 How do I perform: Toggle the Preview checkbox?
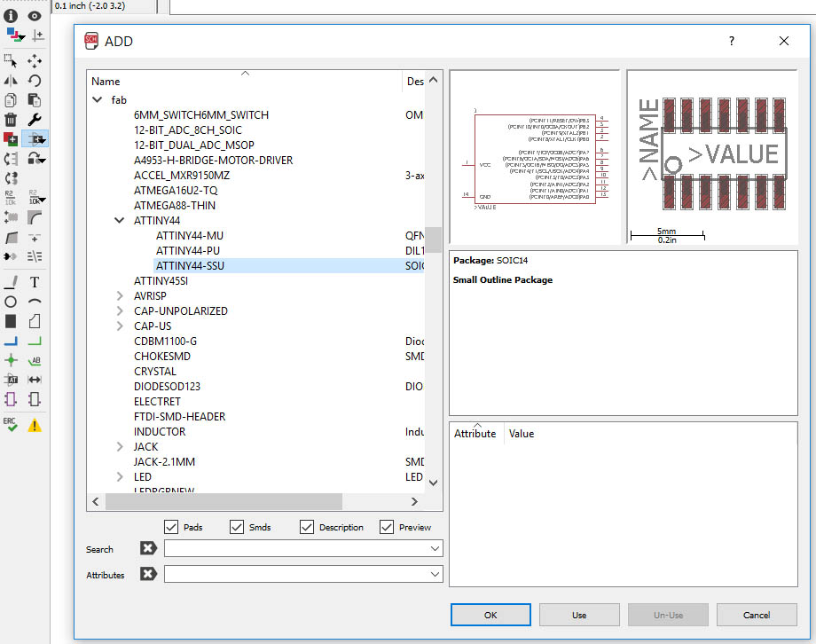tap(387, 527)
